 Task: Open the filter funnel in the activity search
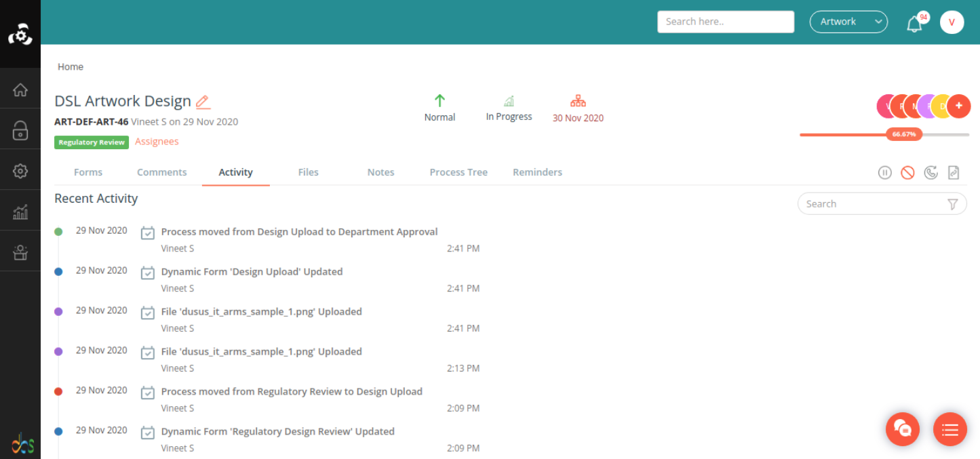coord(952,204)
